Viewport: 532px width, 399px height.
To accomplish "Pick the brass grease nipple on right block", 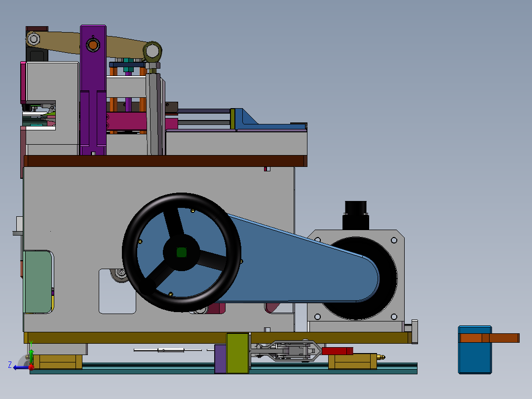I will click(381, 357).
